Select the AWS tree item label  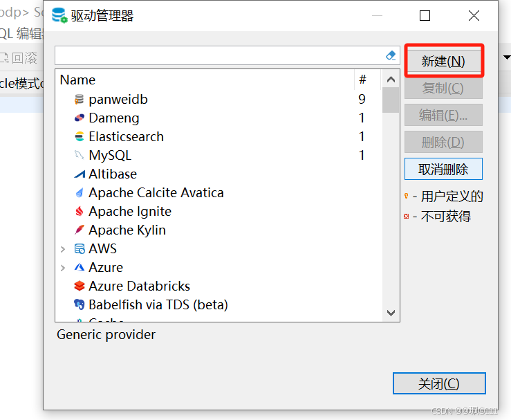(x=102, y=248)
